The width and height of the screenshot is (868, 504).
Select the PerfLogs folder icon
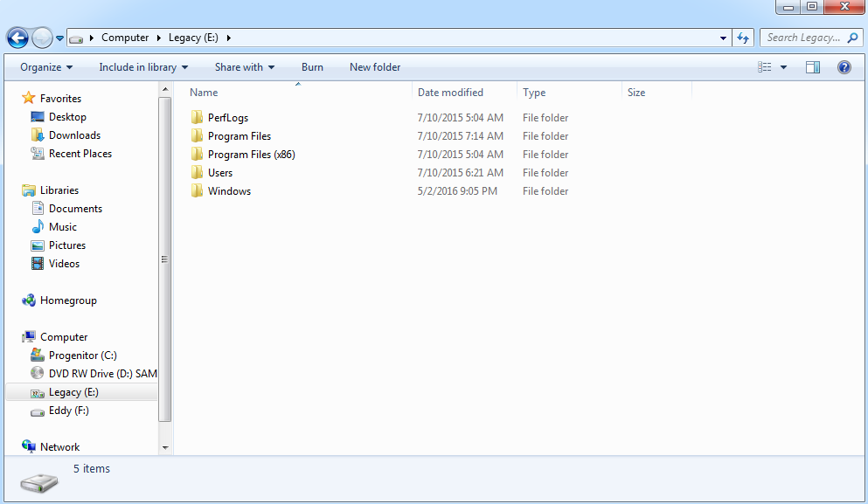197,117
